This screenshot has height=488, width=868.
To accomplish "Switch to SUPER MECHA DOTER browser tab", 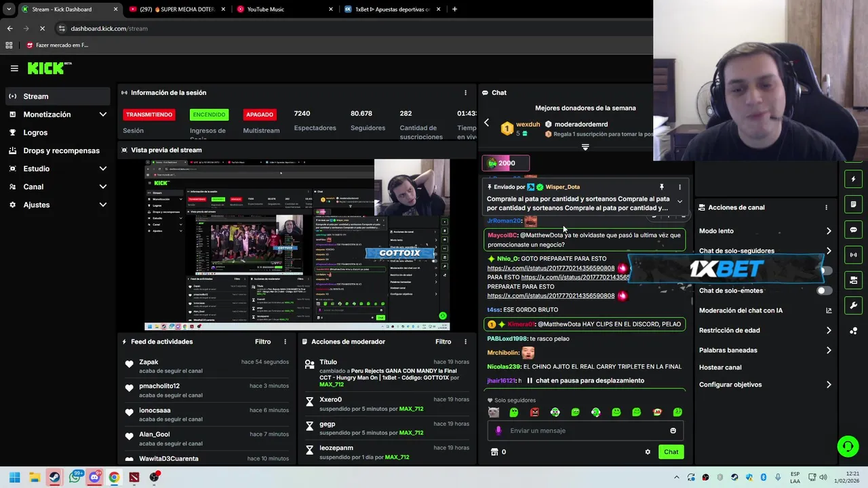I will [x=177, y=9].
